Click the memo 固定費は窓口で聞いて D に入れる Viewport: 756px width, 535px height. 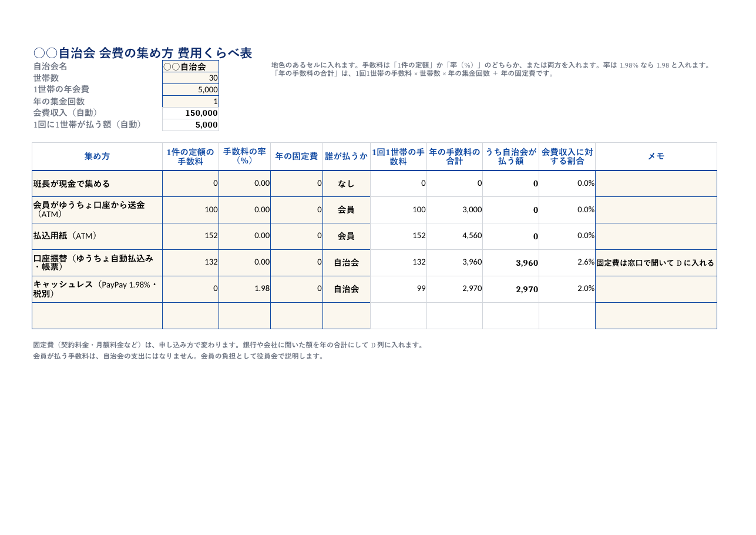(656, 263)
